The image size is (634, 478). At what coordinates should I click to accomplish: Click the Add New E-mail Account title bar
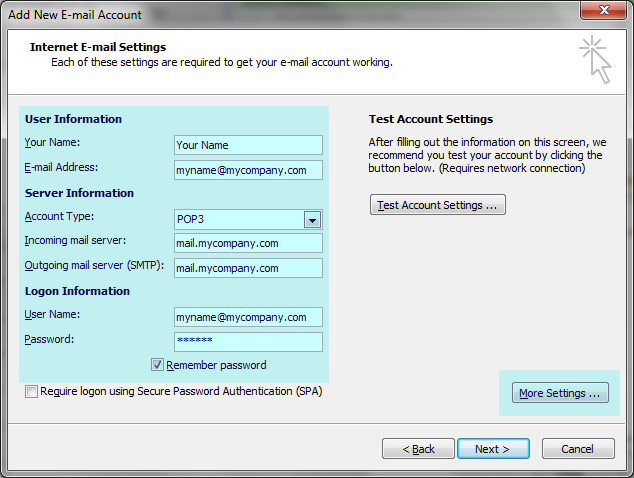click(250, 14)
